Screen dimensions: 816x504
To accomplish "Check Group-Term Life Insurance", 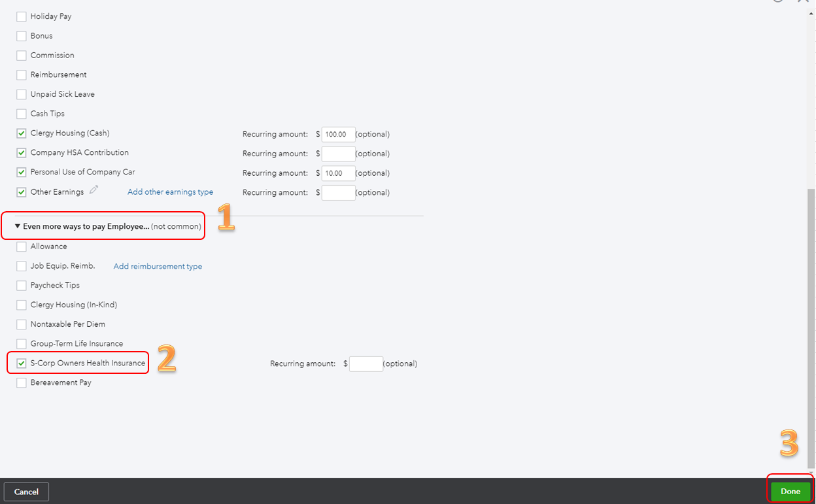I will [x=22, y=344].
